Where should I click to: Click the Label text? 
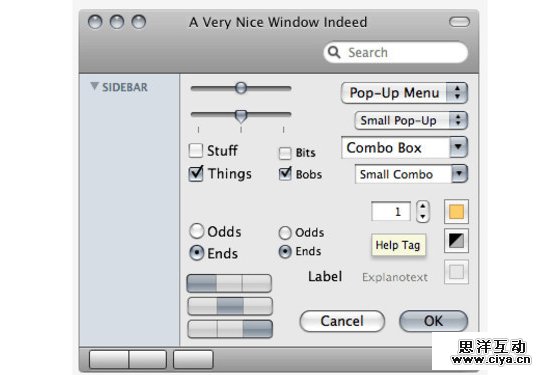point(325,276)
